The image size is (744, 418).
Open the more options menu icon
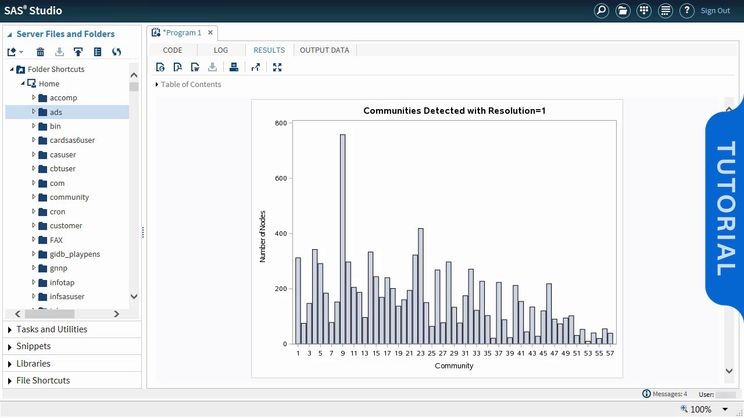[665, 10]
